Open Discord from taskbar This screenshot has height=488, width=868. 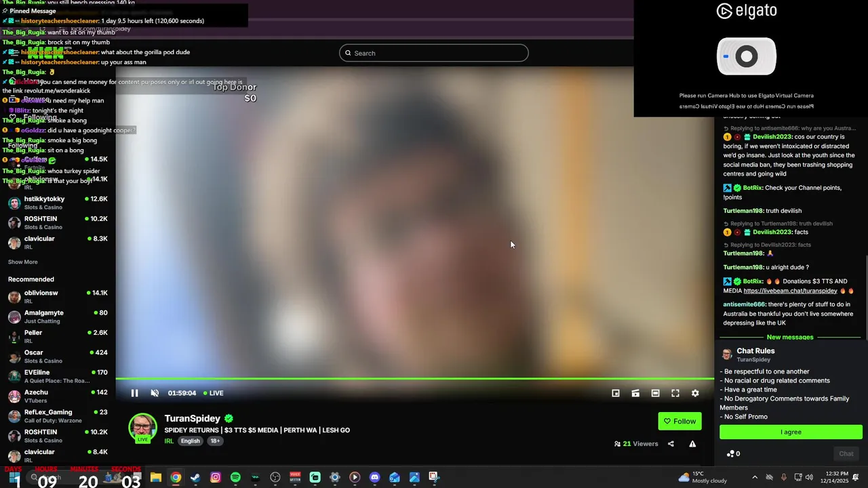[x=374, y=477]
